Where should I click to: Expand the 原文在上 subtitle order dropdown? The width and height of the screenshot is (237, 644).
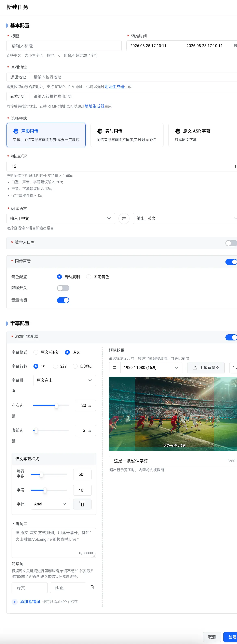(65, 380)
